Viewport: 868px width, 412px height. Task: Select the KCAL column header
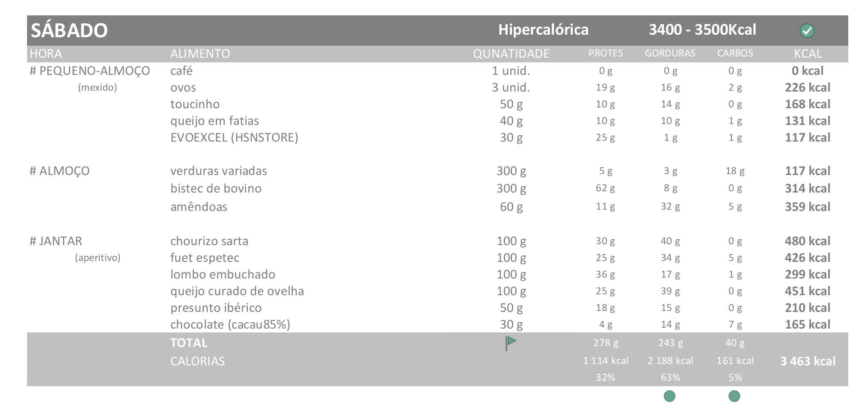pyautogui.click(x=808, y=53)
